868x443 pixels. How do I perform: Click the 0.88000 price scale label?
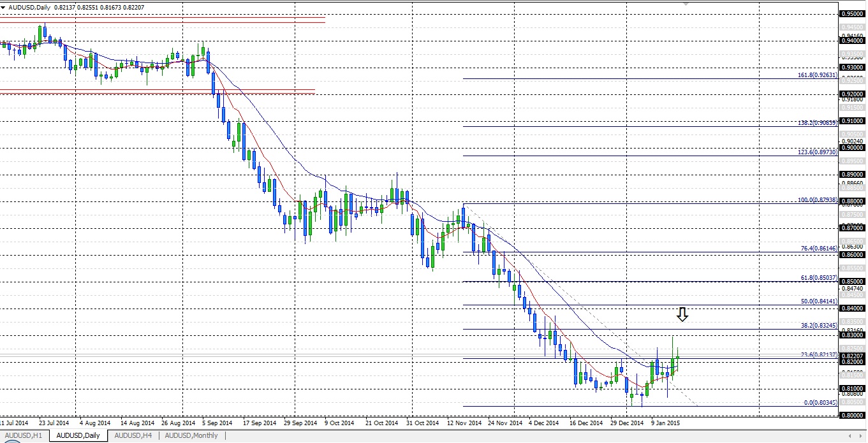(853, 201)
